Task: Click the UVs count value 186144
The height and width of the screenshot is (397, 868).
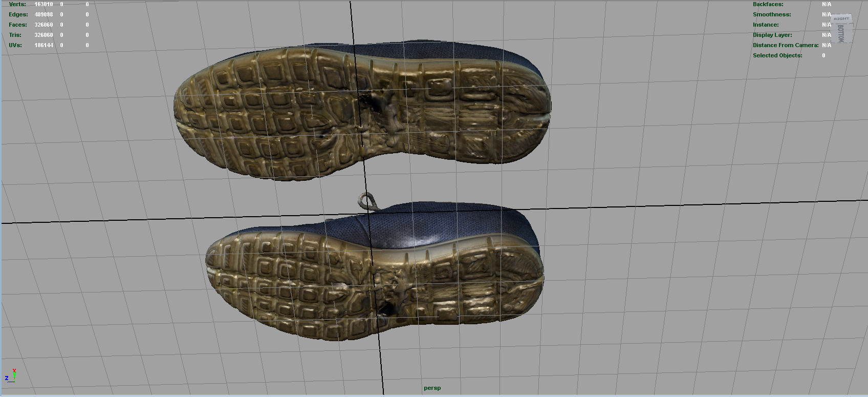Action: [44, 45]
